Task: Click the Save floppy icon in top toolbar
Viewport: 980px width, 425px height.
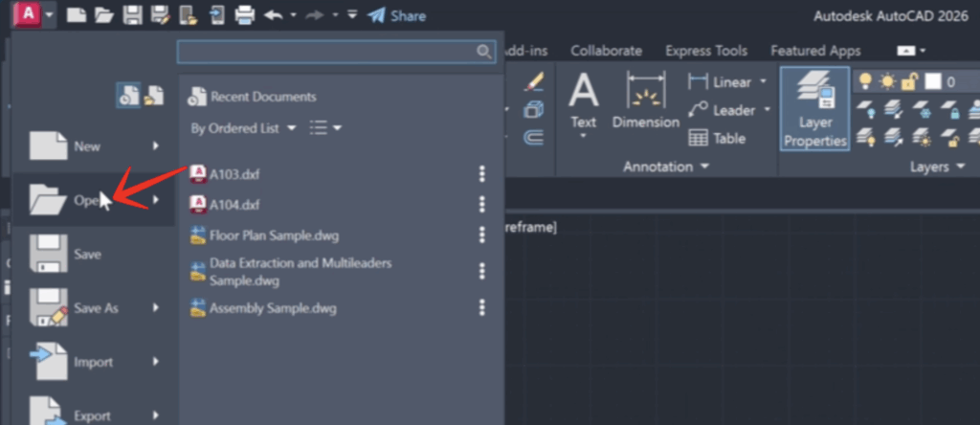Action: click(x=133, y=15)
